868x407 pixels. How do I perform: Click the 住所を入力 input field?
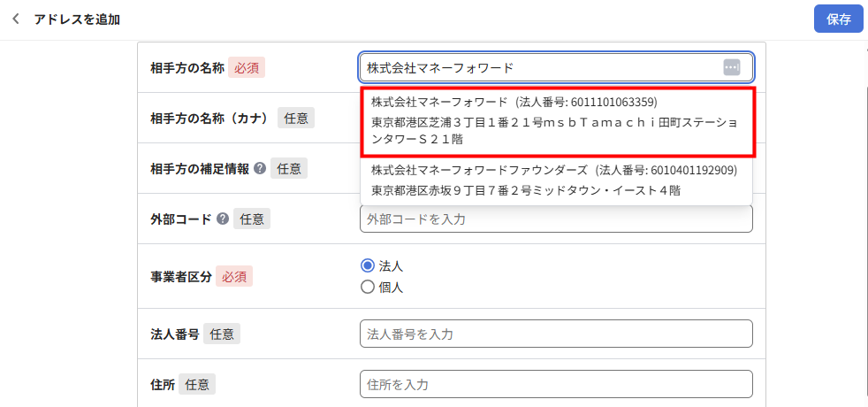click(556, 384)
